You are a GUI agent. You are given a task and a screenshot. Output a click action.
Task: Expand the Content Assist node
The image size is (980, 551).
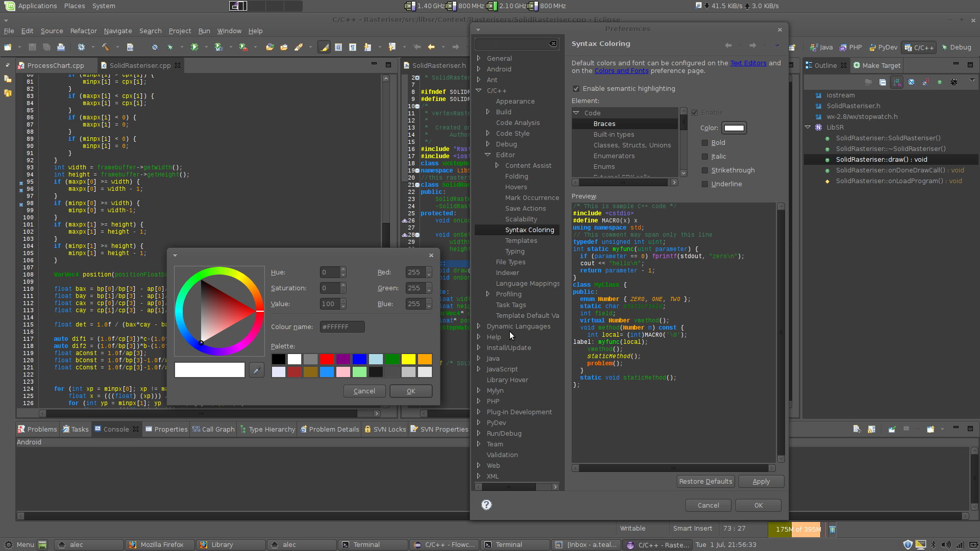coord(497,165)
